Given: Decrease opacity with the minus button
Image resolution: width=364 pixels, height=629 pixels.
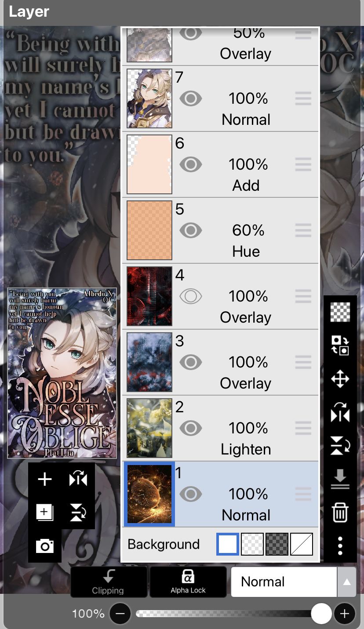Looking at the screenshot, I should tap(120, 614).
